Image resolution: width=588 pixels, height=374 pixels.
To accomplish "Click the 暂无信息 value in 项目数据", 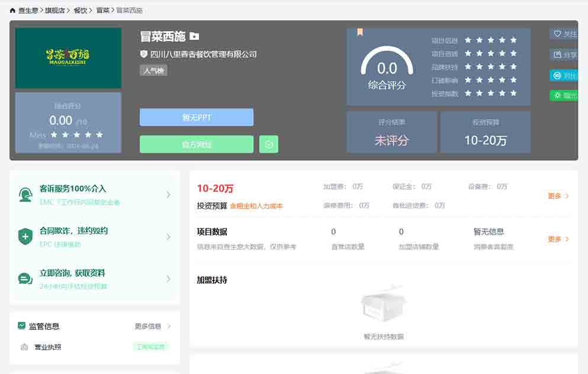I will (x=489, y=231).
